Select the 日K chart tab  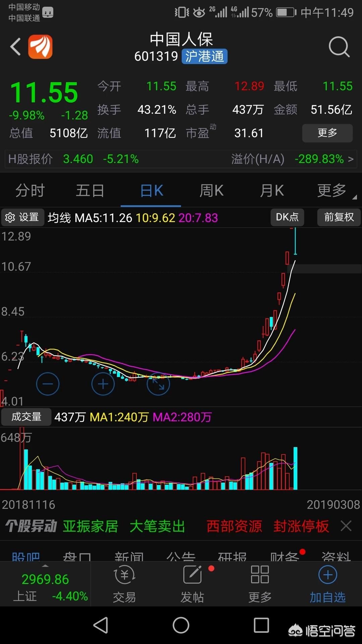(152, 191)
